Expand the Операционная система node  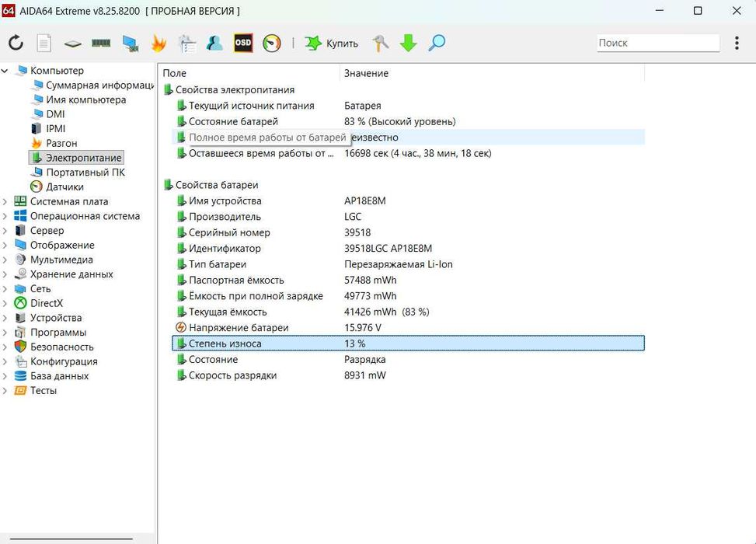click(5, 216)
